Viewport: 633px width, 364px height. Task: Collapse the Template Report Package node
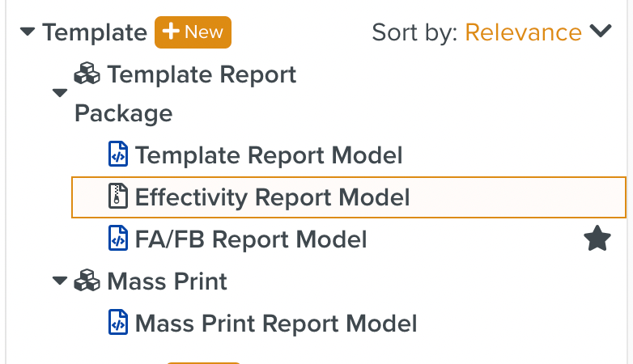(x=60, y=93)
